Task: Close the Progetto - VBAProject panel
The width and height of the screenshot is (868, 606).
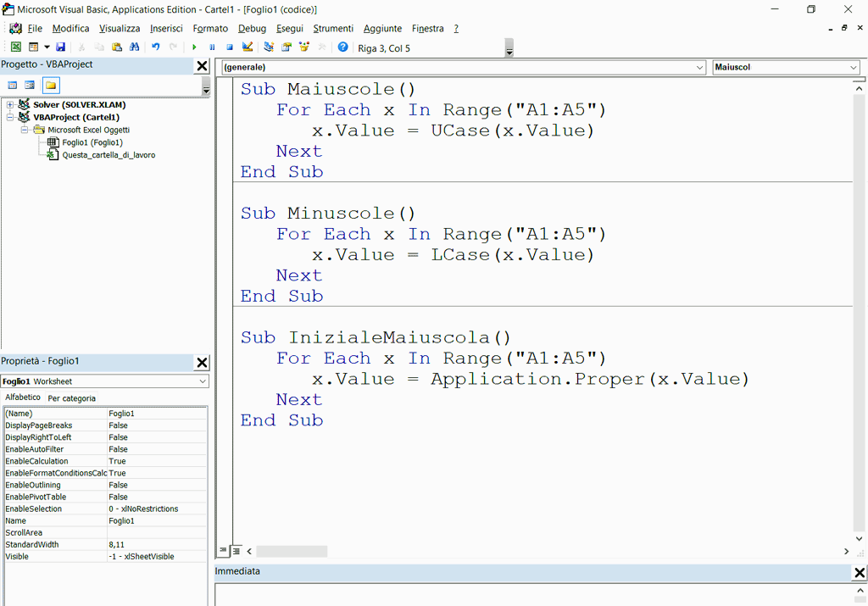Action: [x=202, y=66]
